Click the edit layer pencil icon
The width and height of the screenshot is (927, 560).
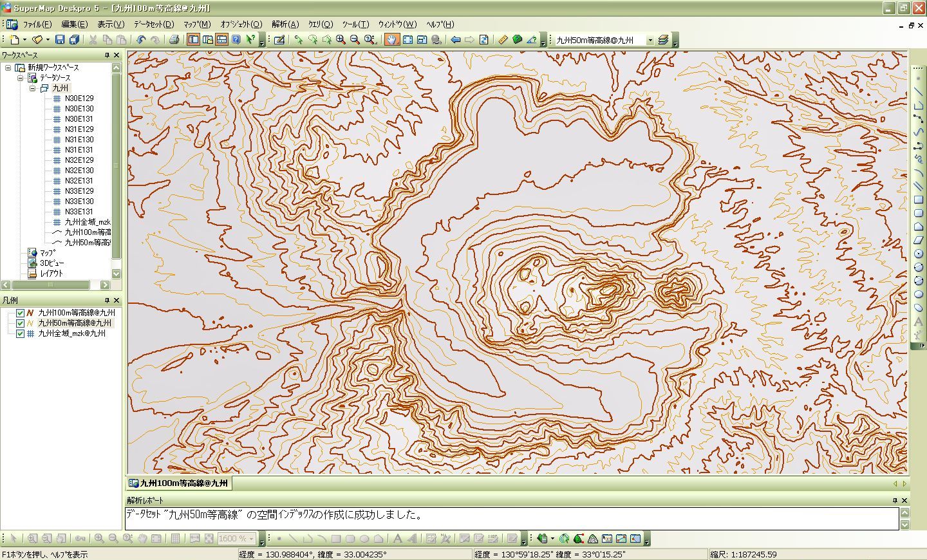tap(279, 40)
